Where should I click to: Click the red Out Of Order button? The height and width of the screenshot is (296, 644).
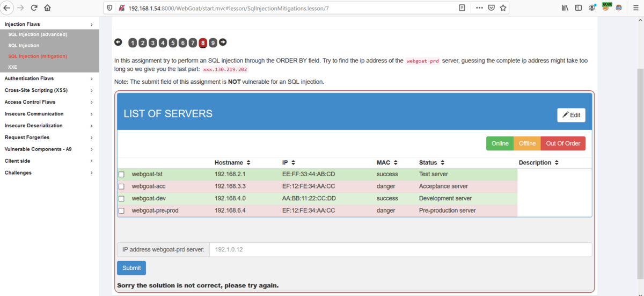[x=563, y=143]
